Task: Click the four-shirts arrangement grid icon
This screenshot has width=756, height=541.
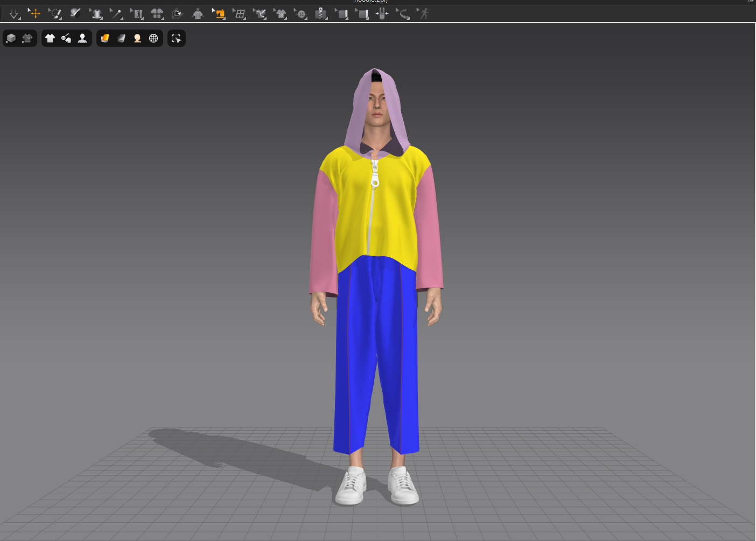Action: pos(157,14)
